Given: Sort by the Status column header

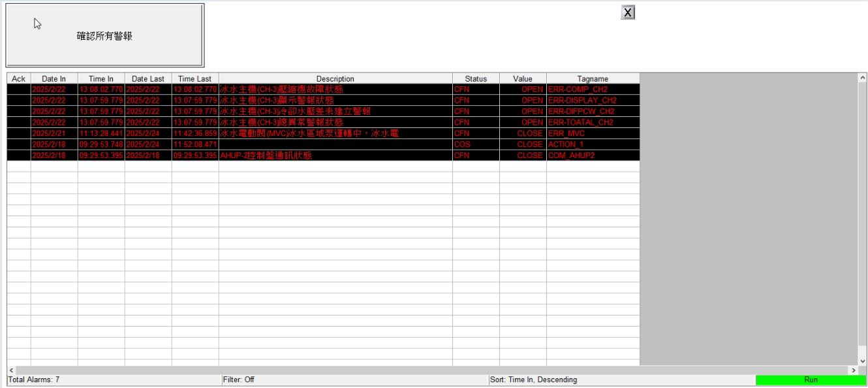Looking at the screenshot, I should click(x=476, y=79).
